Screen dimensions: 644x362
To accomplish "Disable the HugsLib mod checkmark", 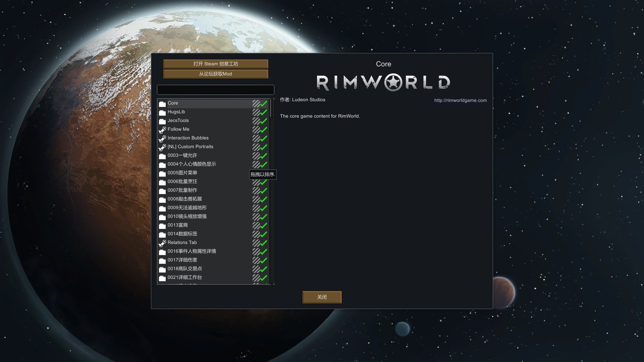I will pyautogui.click(x=264, y=112).
